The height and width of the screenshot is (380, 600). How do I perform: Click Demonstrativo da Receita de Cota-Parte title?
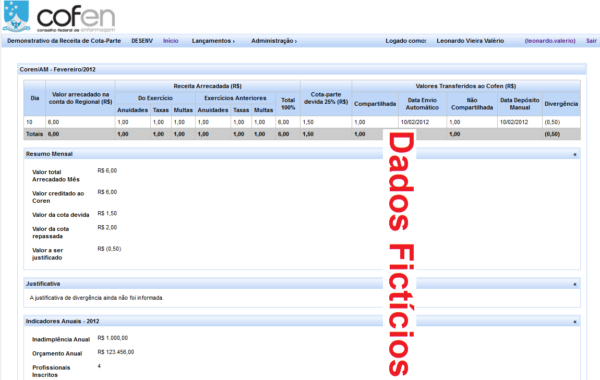[64, 41]
